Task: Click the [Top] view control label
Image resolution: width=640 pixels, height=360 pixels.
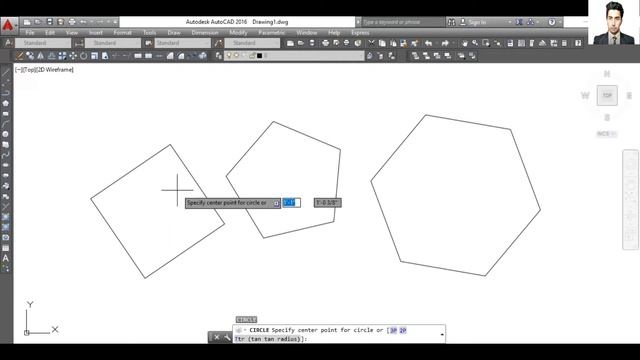Action: [x=29, y=70]
